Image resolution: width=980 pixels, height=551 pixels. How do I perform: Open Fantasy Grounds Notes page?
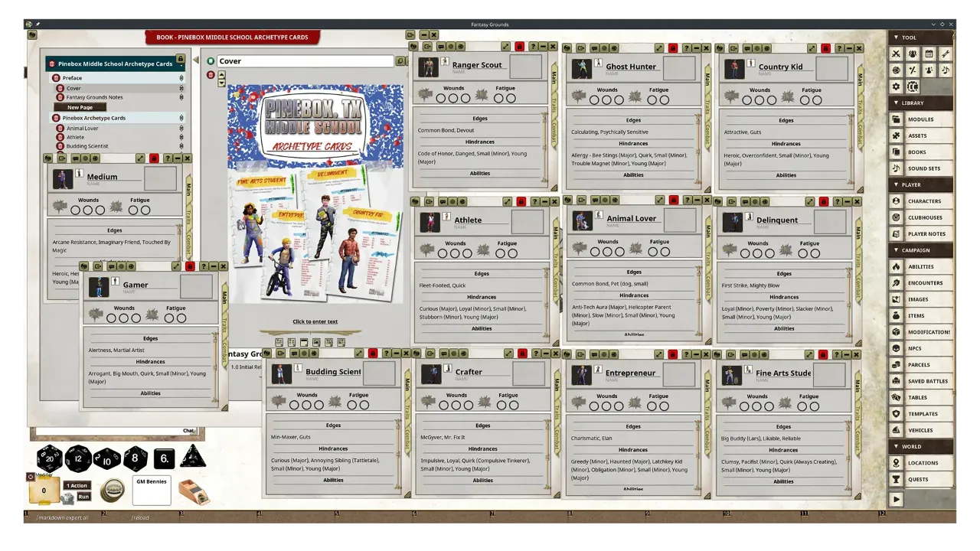94,97
